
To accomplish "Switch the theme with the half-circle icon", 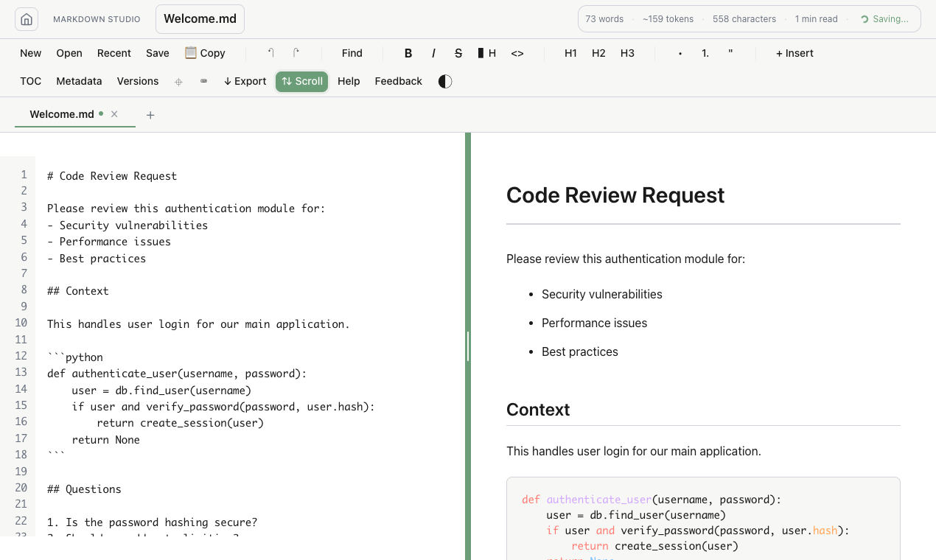I will tap(444, 81).
